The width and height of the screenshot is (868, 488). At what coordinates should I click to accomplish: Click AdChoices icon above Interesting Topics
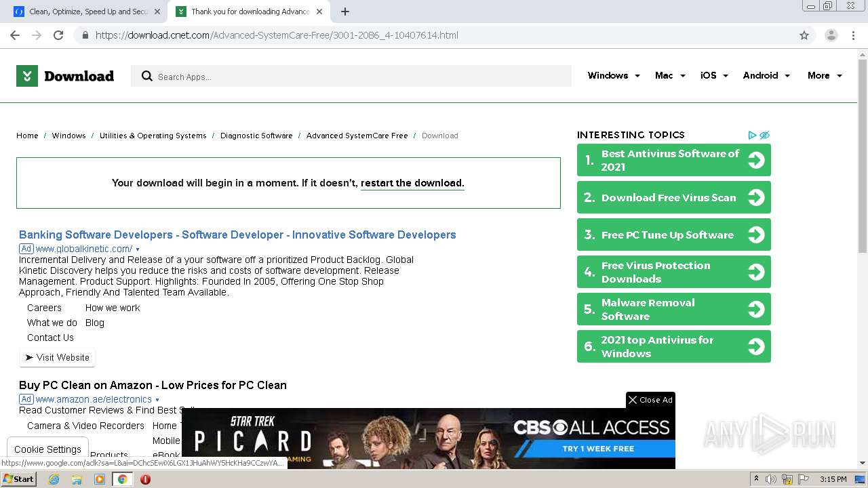click(x=752, y=135)
